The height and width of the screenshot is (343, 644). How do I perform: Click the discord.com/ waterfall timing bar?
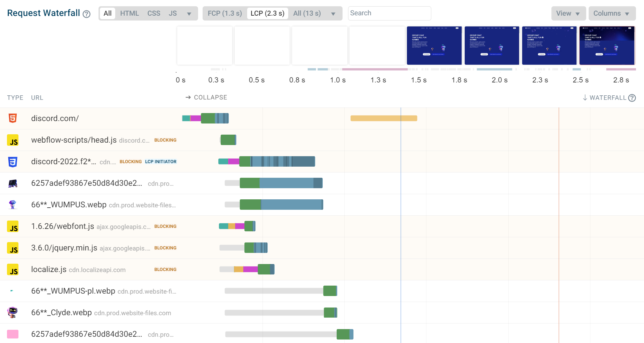coord(205,118)
